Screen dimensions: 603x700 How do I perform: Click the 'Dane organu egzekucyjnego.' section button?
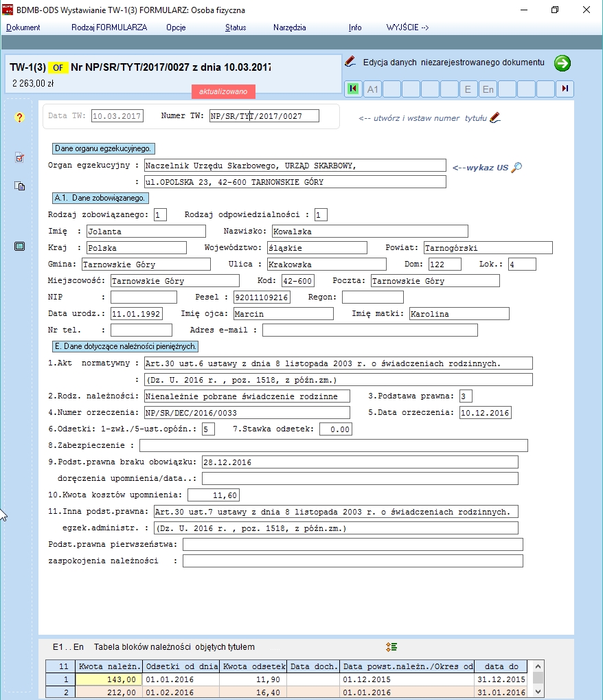[104, 148]
